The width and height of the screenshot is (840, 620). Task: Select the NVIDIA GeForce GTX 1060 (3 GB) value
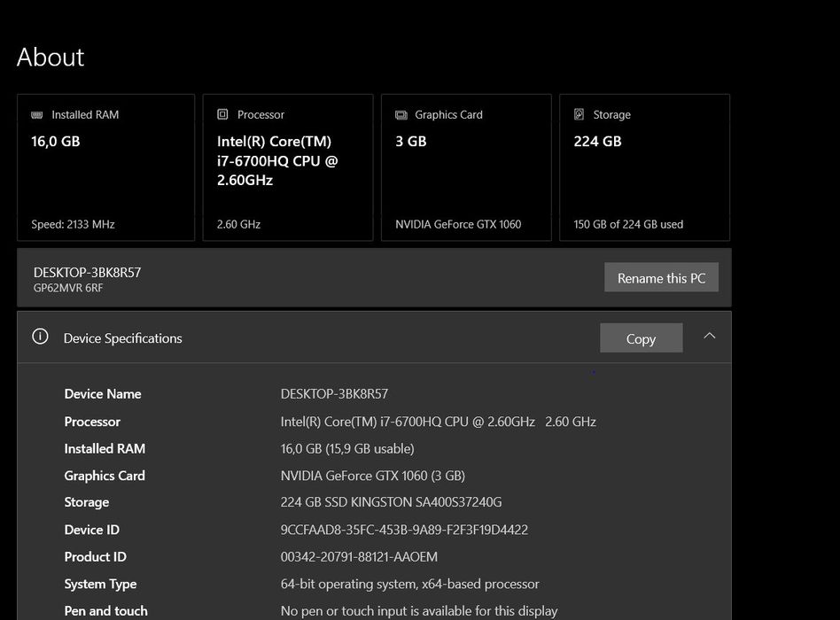[373, 476]
